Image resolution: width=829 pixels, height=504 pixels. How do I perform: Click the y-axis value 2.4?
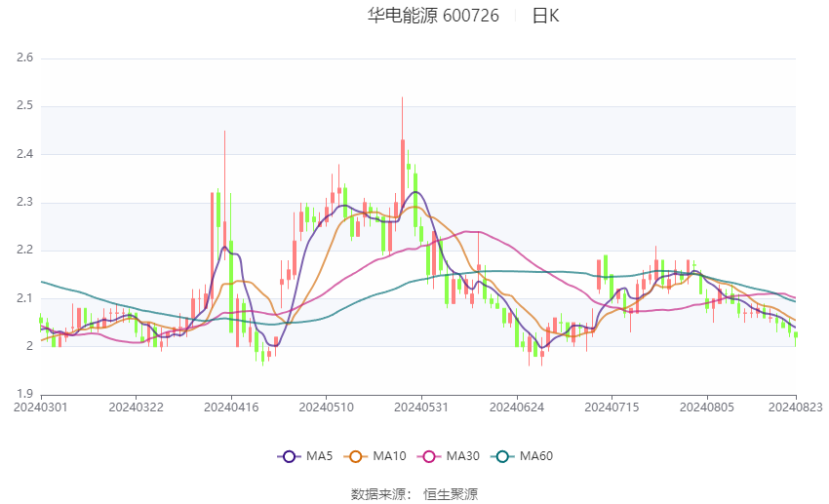point(24,154)
